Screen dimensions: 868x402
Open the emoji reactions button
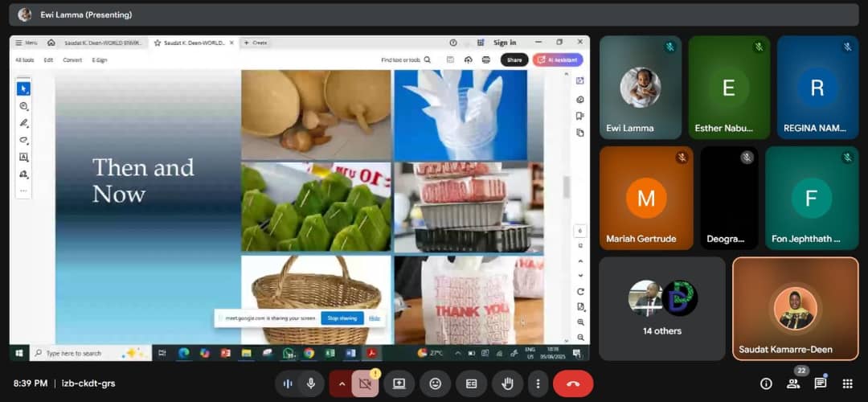435,384
